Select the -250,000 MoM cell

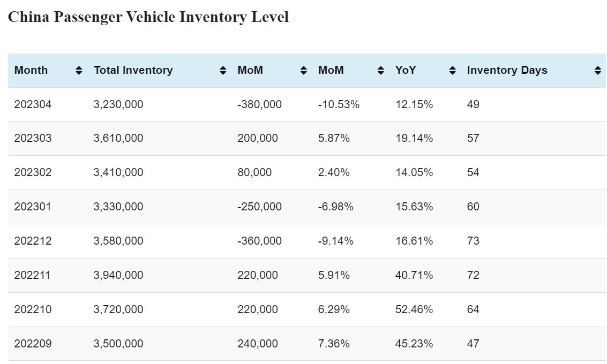(259, 207)
